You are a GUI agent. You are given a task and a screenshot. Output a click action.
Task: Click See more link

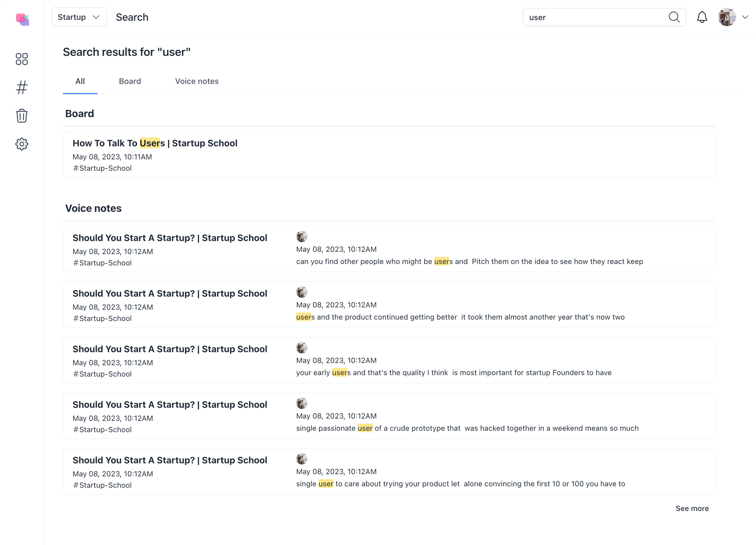pyautogui.click(x=692, y=508)
